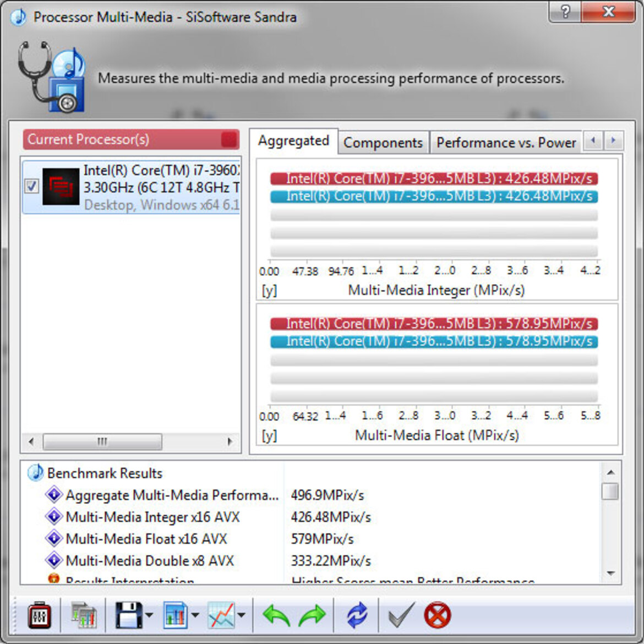
Task: Confirm with the grey checkmark icon
Action: tap(401, 615)
